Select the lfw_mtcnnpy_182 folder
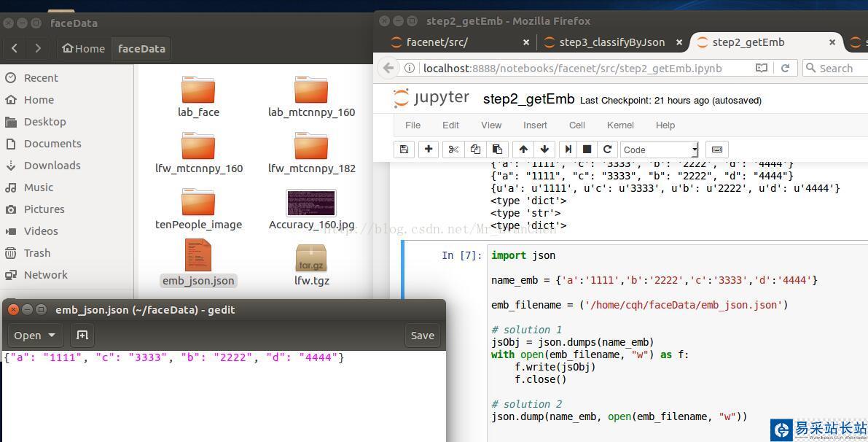 click(x=311, y=153)
